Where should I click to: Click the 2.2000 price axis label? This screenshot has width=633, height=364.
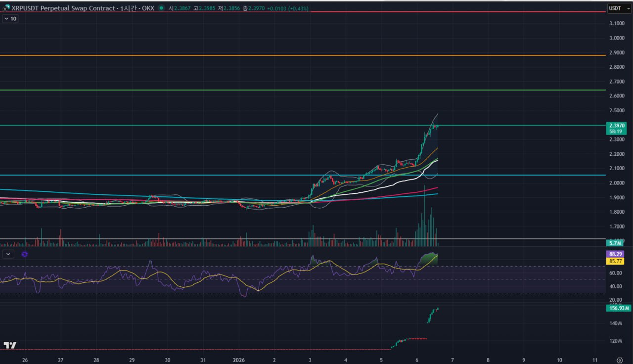617,154
